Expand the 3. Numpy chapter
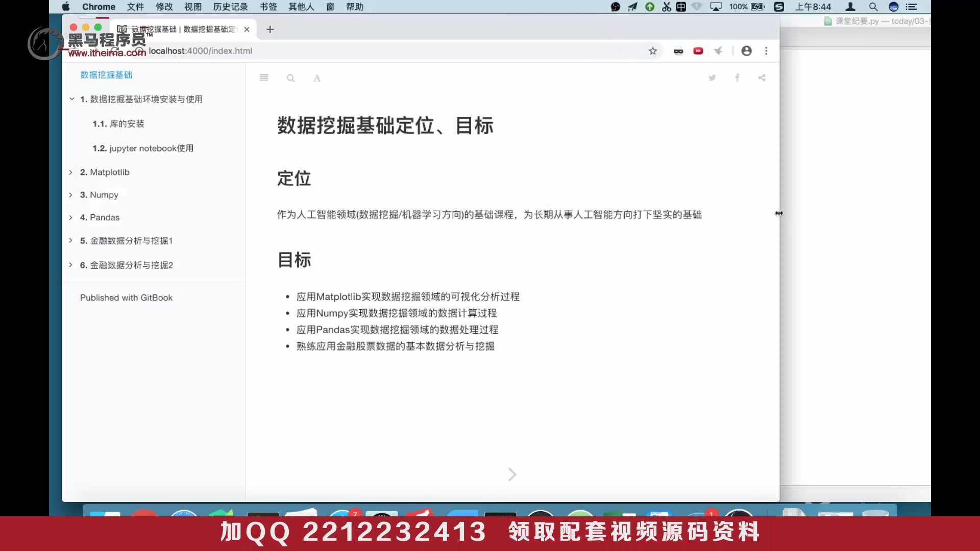980x551 pixels. pyautogui.click(x=71, y=195)
